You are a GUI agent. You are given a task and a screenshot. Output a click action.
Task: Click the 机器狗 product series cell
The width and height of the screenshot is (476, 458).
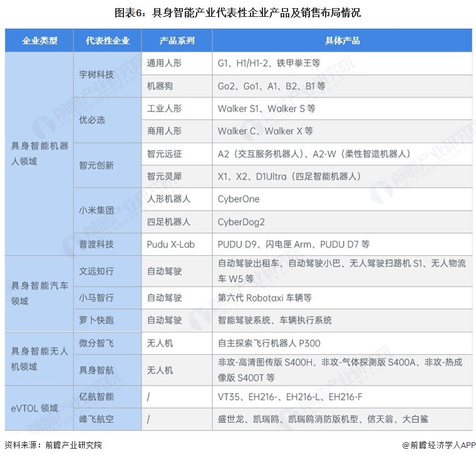pyautogui.click(x=177, y=86)
